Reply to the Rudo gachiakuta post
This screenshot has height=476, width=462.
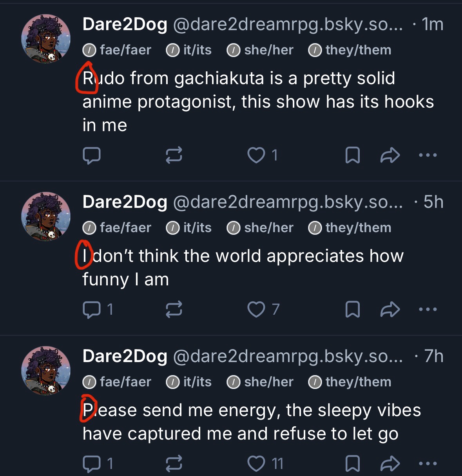point(92,155)
